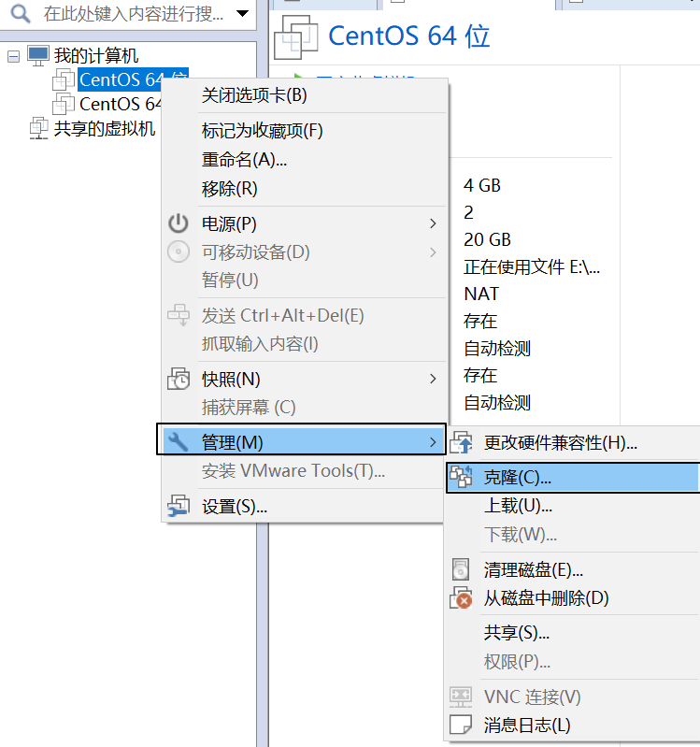The width and height of the screenshot is (700, 747).
Task: Click the message log note icon
Action: 461,725
